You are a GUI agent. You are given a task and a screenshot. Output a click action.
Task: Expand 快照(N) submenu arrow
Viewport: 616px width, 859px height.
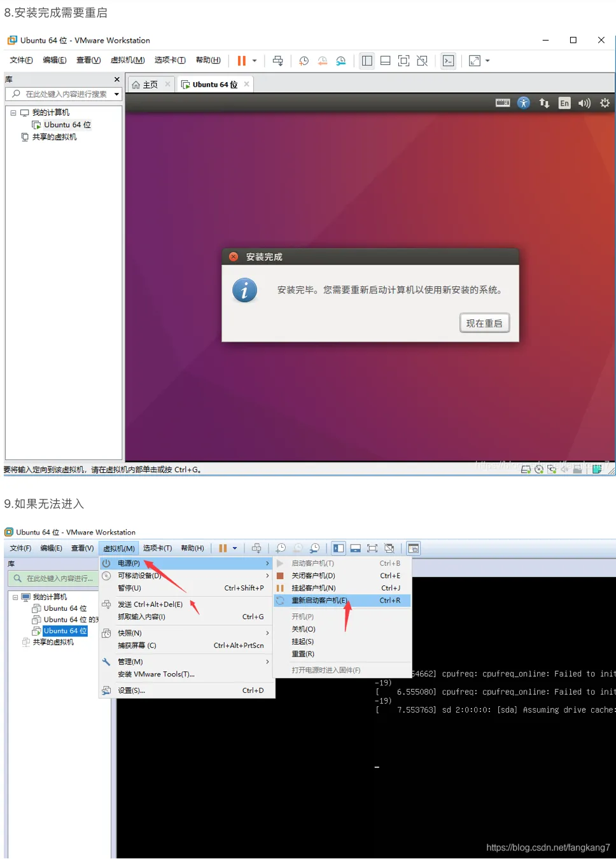[x=267, y=633]
